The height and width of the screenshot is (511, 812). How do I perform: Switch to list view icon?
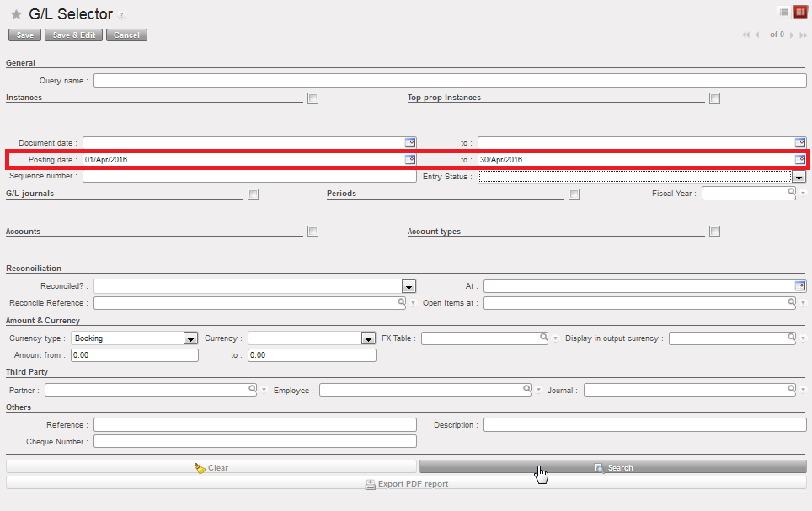(x=783, y=12)
